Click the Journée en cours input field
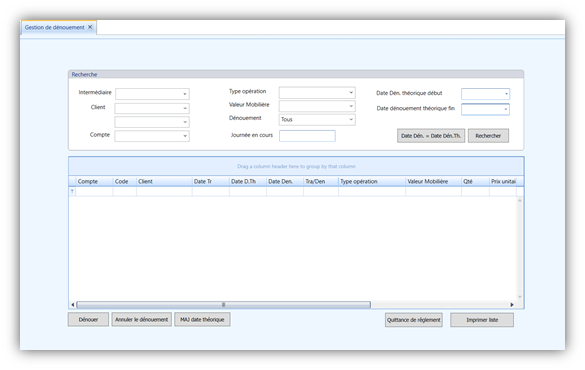The width and height of the screenshot is (585, 370). (307, 136)
